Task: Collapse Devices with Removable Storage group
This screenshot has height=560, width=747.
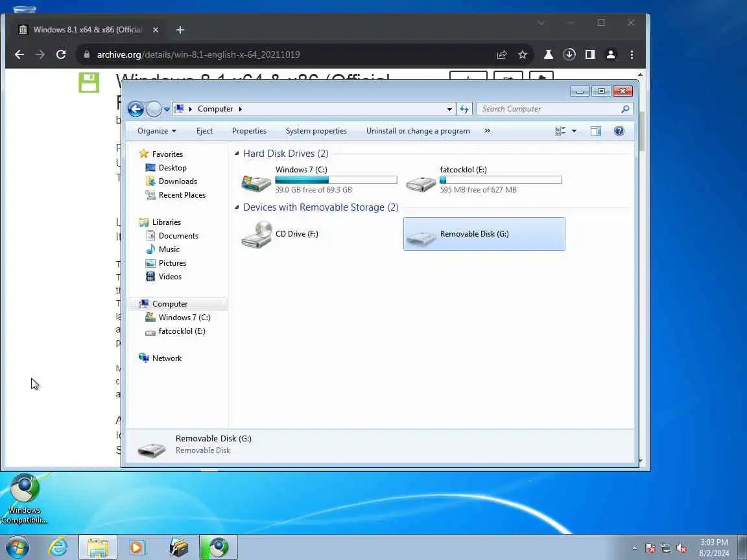Action: click(237, 207)
